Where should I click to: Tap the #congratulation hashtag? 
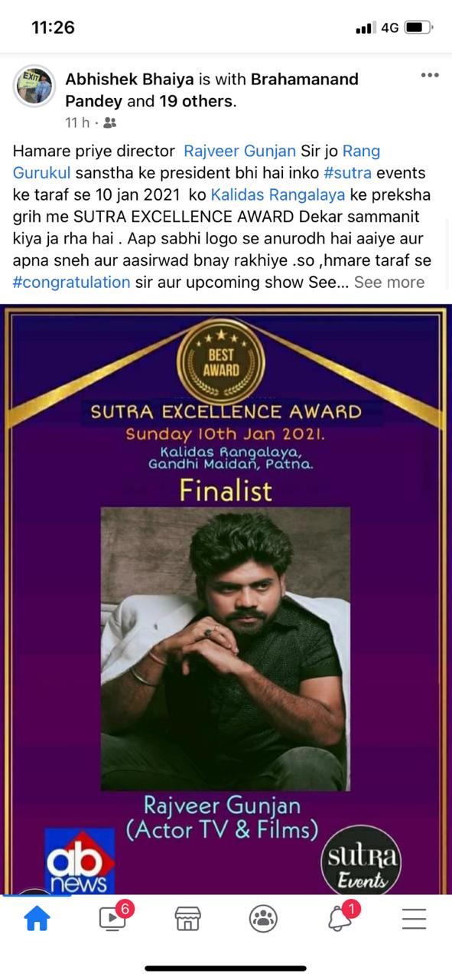(x=72, y=282)
